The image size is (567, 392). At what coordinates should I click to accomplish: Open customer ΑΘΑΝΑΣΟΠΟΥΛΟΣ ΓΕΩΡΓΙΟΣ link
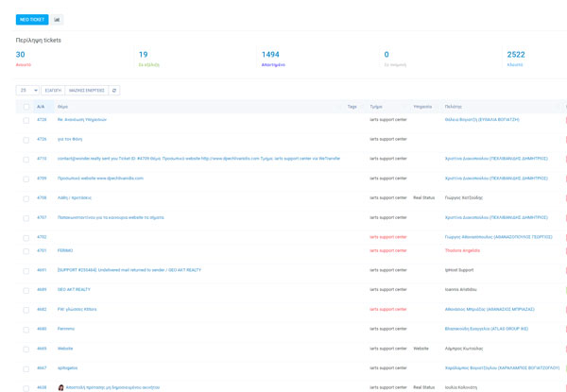499,237
